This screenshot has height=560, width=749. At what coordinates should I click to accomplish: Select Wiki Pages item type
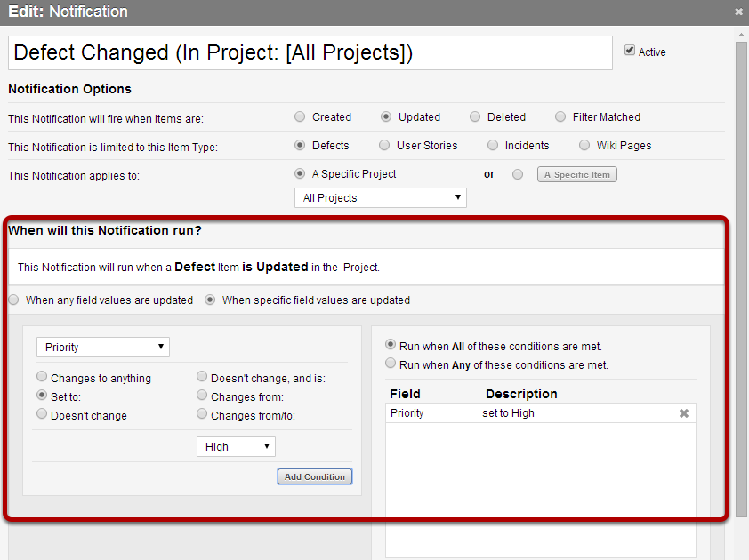point(584,145)
